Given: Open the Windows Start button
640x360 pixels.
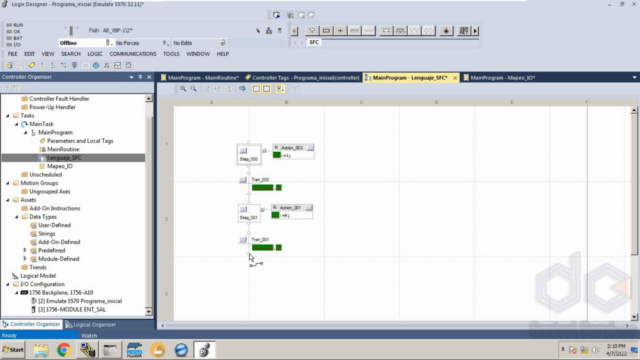Looking at the screenshot, I should 13,350.
